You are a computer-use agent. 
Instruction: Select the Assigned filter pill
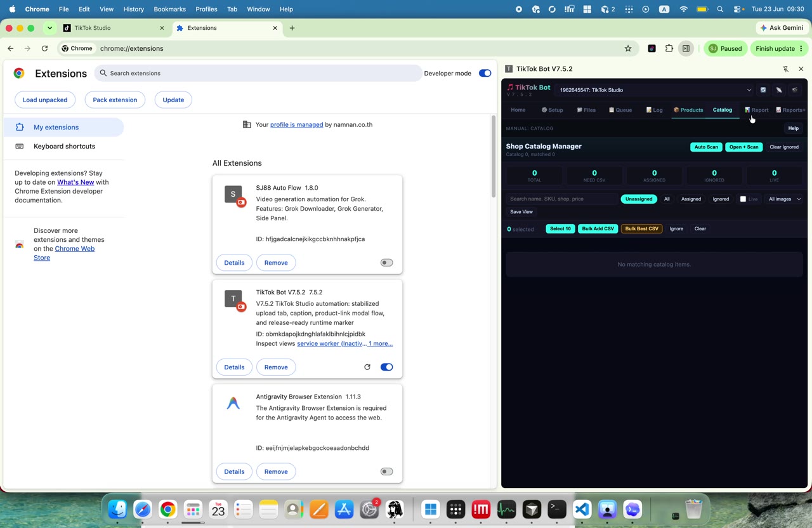[x=691, y=199]
